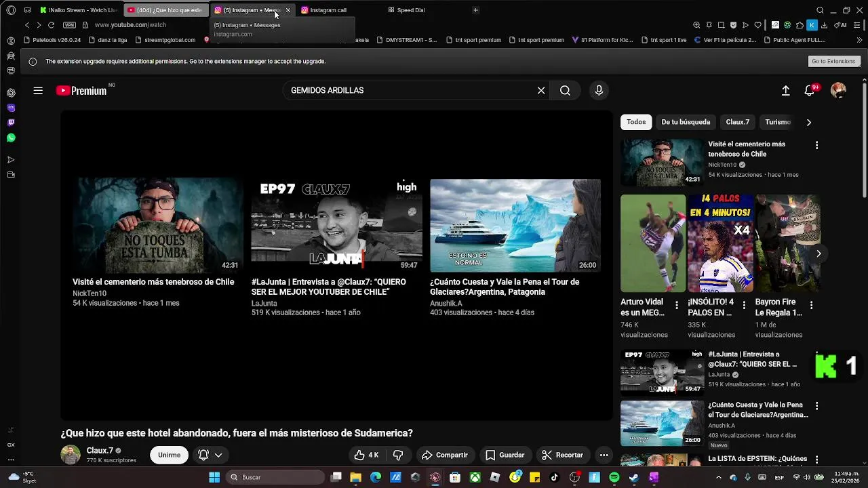Open Spotify from the Windows taskbar

pos(614,477)
